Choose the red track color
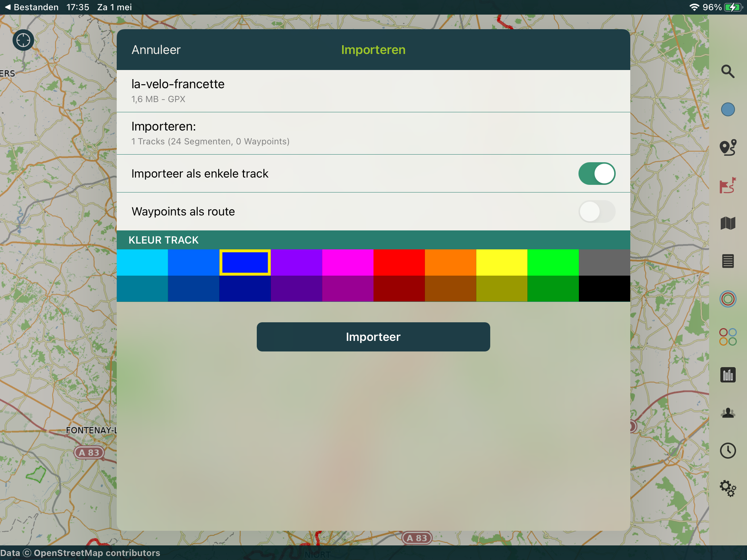 tap(399, 262)
